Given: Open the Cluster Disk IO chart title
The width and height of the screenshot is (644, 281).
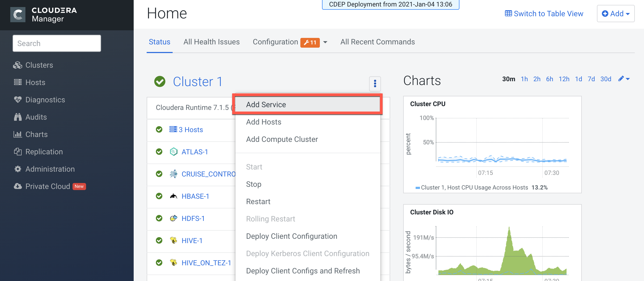Looking at the screenshot, I should 432,212.
